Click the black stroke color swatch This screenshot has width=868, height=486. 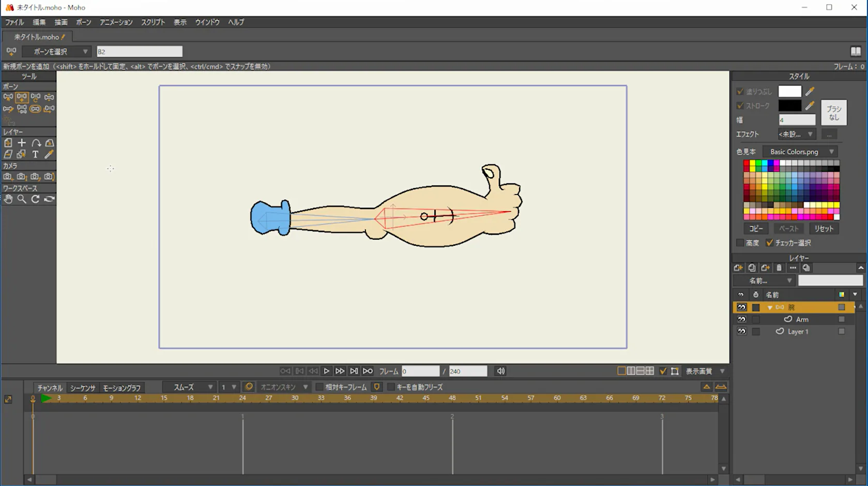(789, 106)
